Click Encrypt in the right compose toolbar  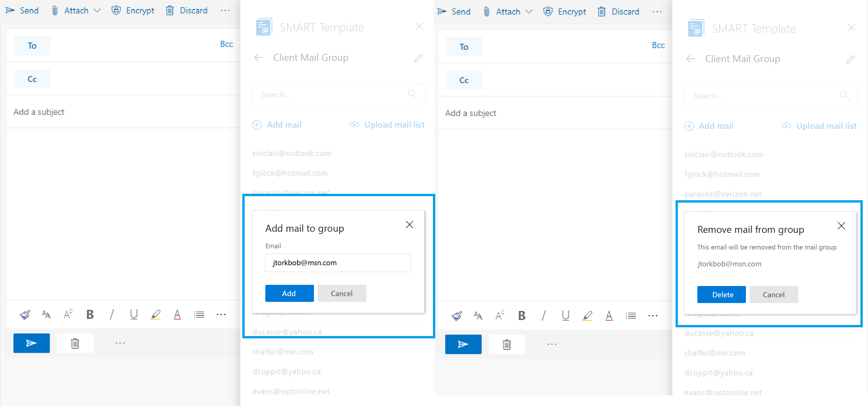[564, 11]
